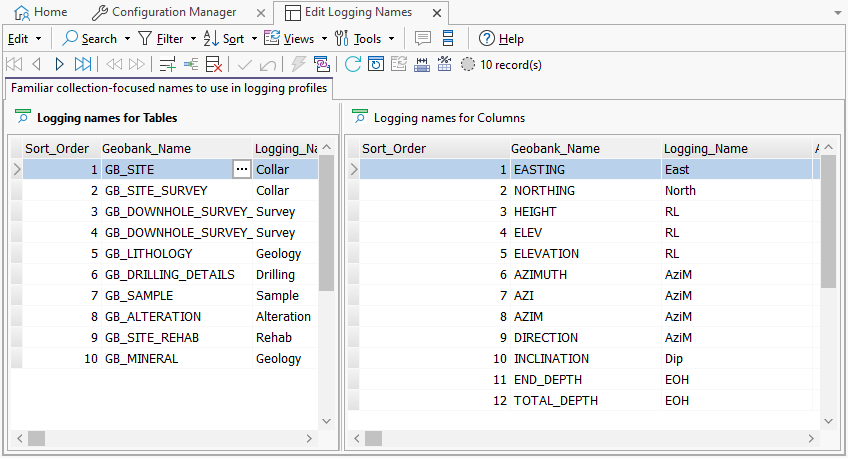Click the Tables panel vertical scrollbar
This screenshot has height=458, width=848.
(326, 230)
